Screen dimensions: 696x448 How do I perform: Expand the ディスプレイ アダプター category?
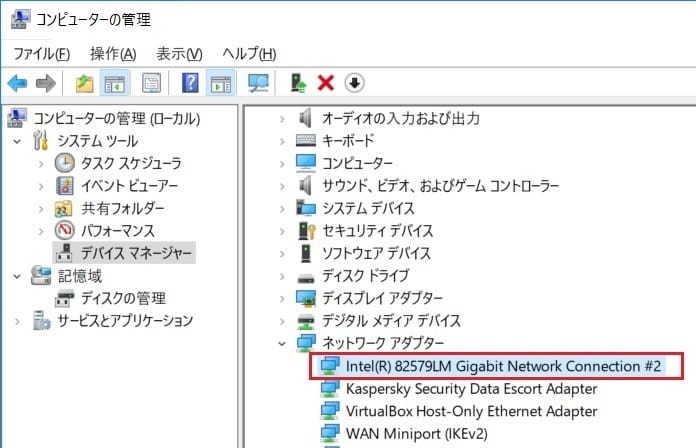pyautogui.click(x=282, y=298)
